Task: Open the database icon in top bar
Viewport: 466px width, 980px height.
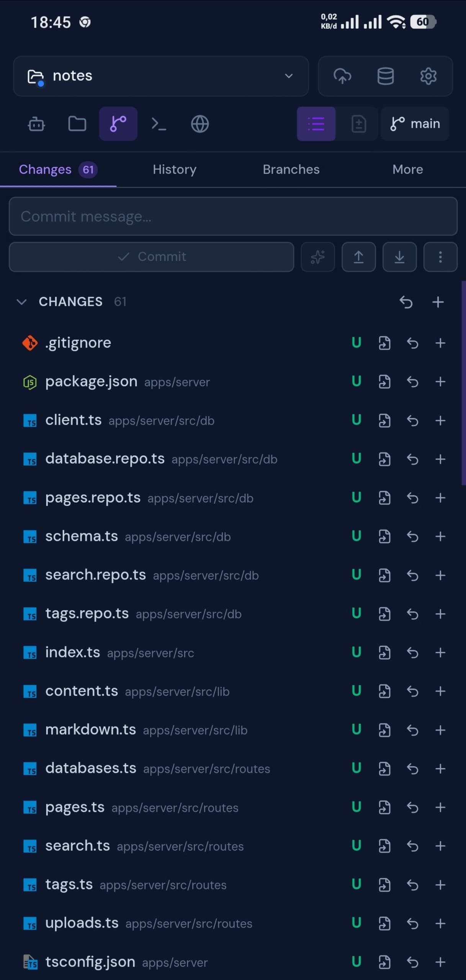Action: pyautogui.click(x=385, y=76)
